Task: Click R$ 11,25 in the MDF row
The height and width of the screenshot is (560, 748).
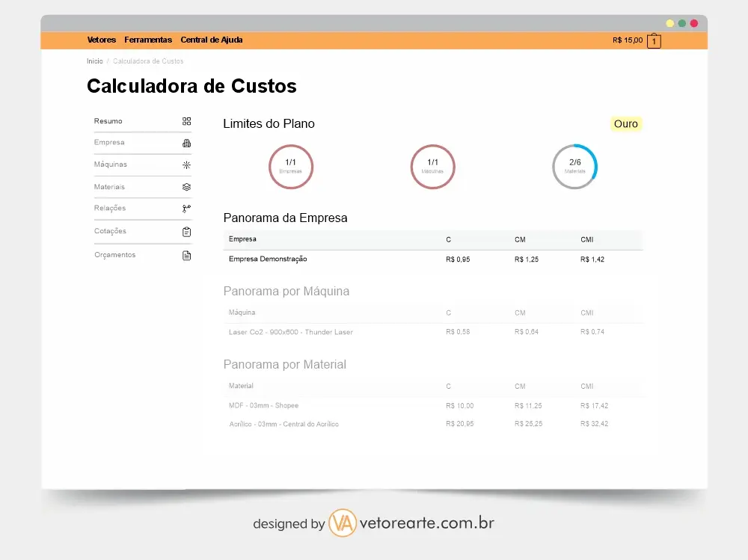Action: tap(528, 406)
